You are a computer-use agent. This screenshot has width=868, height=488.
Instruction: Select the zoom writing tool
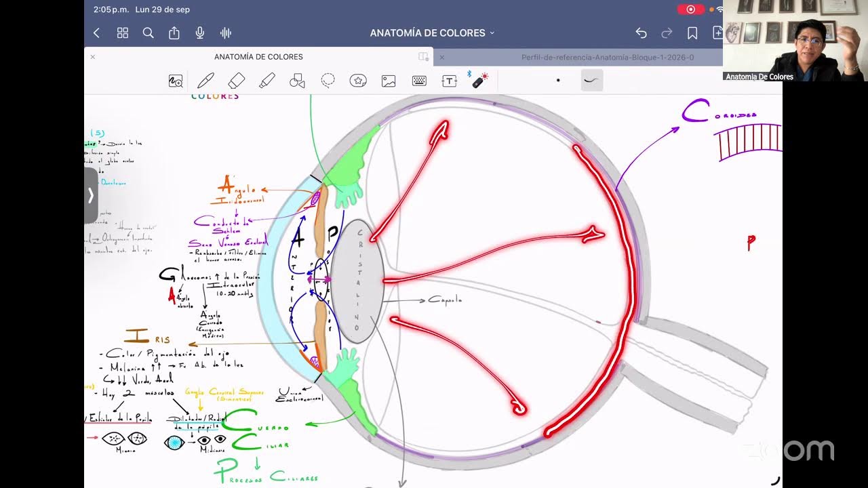176,81
